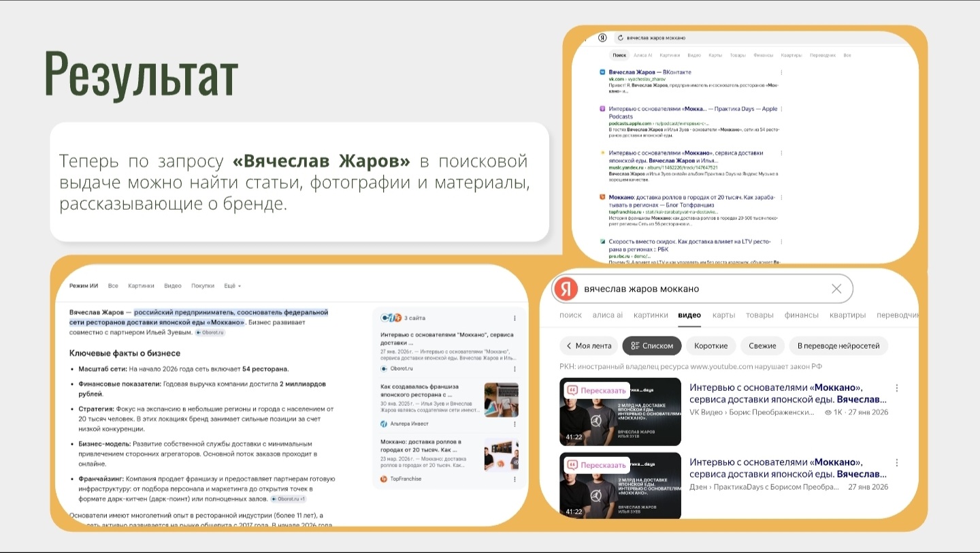This screenshot has width=980, height=553.
Task: Enable the Свежие filter chip
Action: pos(762,346)
